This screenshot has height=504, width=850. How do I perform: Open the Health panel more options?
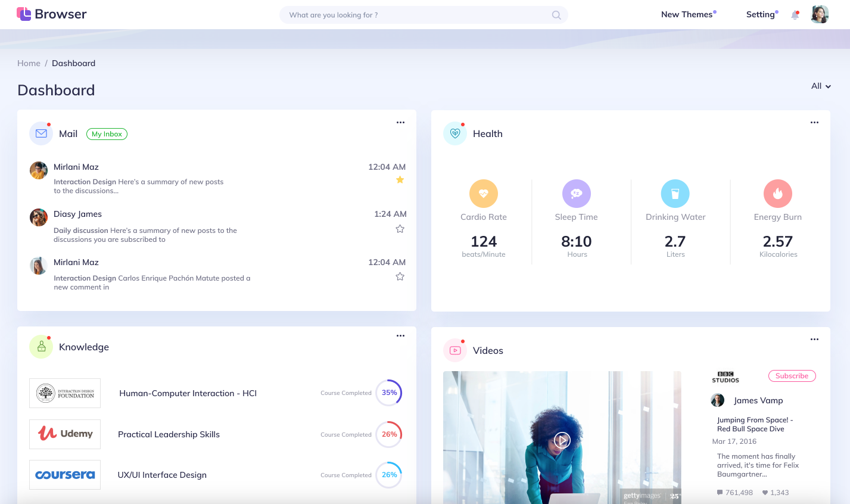coord(814,123)
